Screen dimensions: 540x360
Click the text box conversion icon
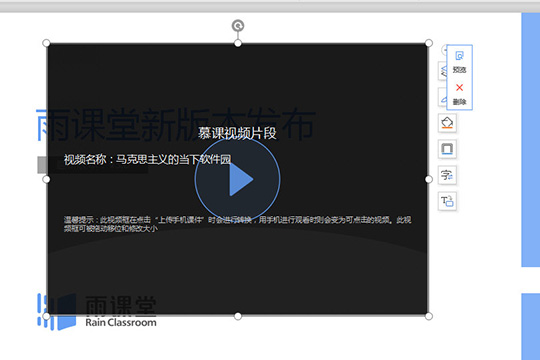[x=447, y=201]
